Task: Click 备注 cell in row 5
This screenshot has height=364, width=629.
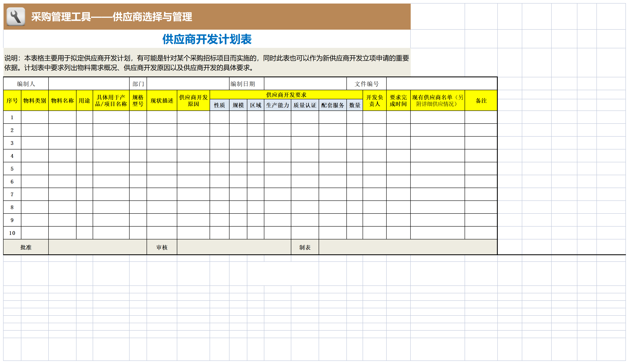Action: pyautogui.click(x=481, y=169)
